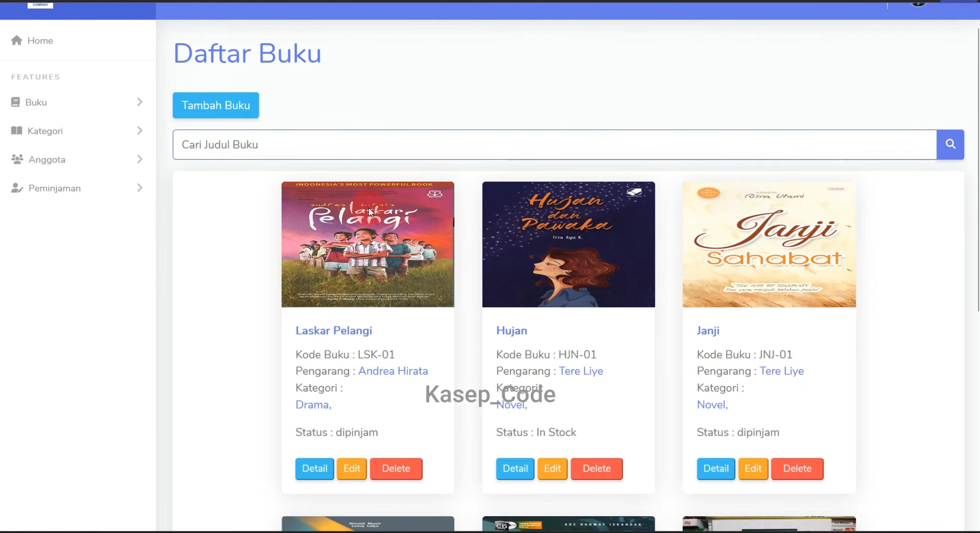This screenshot has width=980, height=533.
Task: Open the Home menu item
Action: click(x=78, y=41)
